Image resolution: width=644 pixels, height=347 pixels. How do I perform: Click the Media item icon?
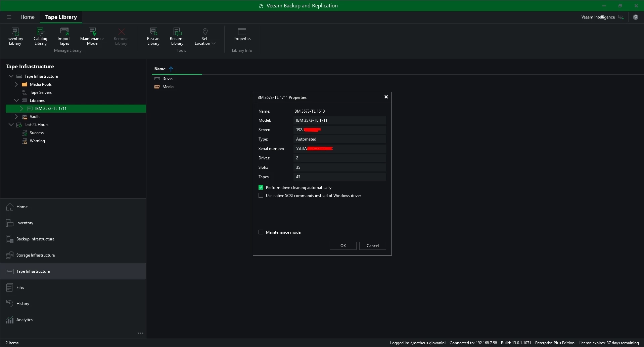pos(157,87)
